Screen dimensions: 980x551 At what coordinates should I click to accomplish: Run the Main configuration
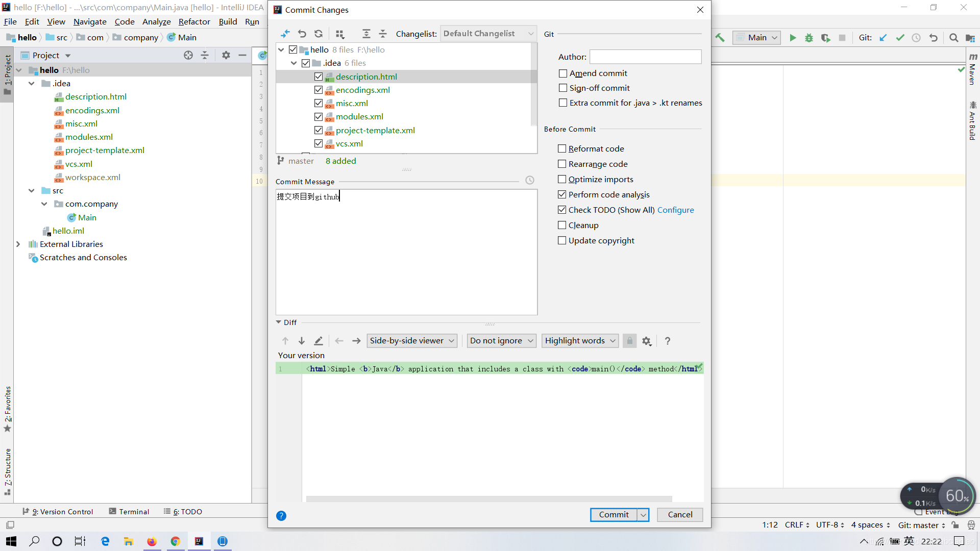click(x=793, y=38)
